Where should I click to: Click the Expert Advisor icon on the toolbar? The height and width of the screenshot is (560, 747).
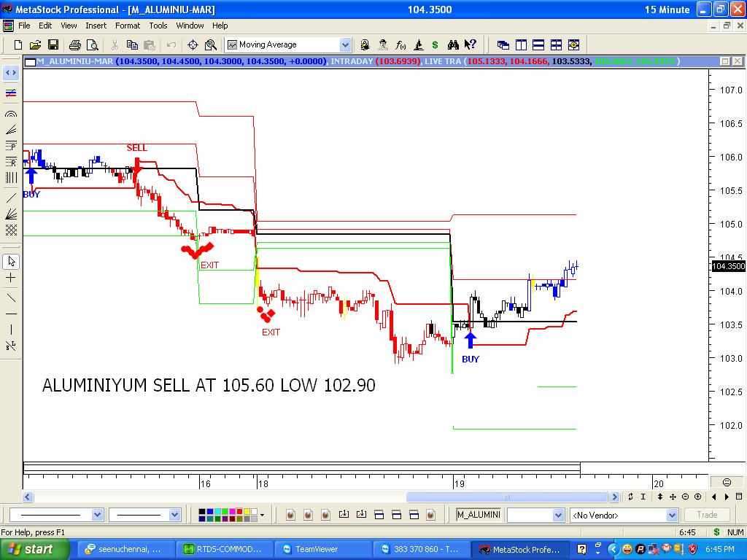click(382, 44)
